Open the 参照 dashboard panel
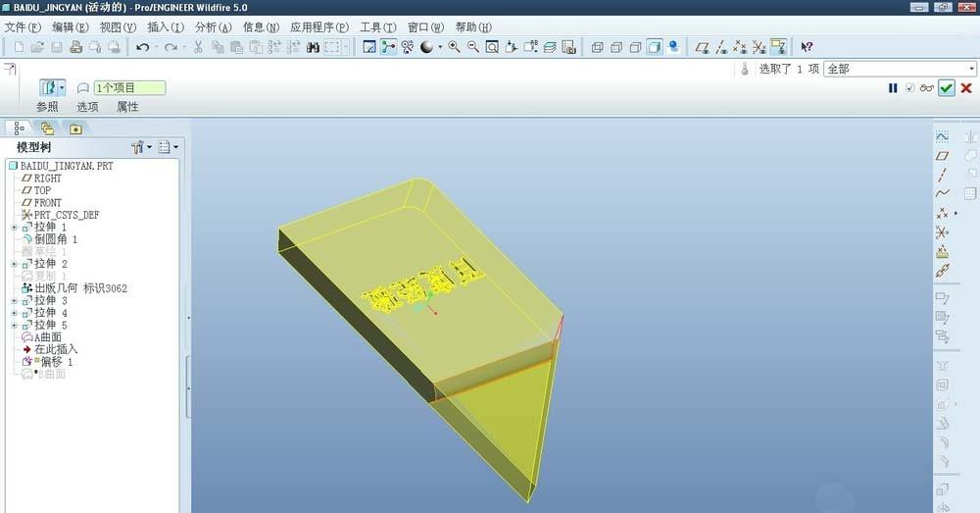The image size is (980, 513). 47,107
